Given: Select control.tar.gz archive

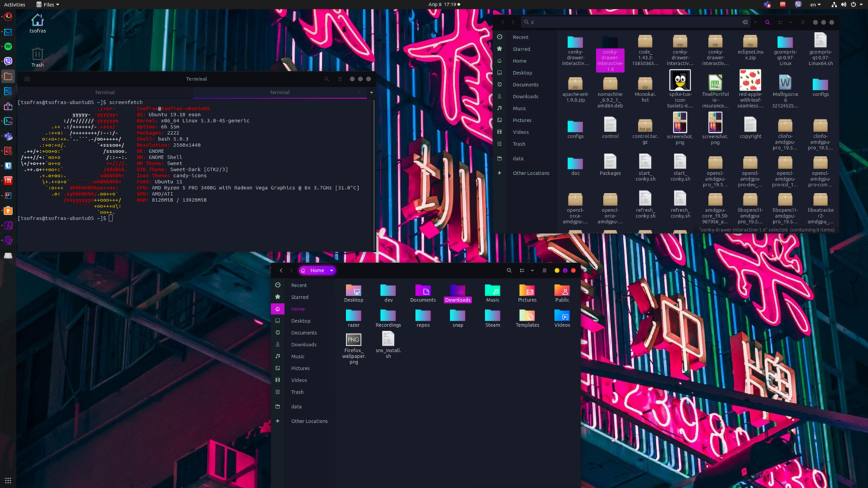Looking at the screenshot, I should (645, 131).
